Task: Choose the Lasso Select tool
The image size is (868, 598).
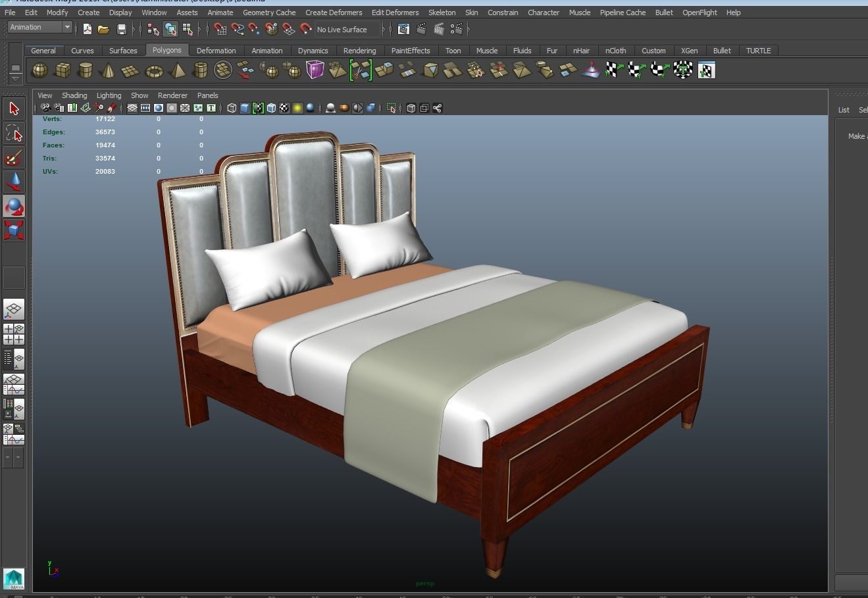Action: 14,134
